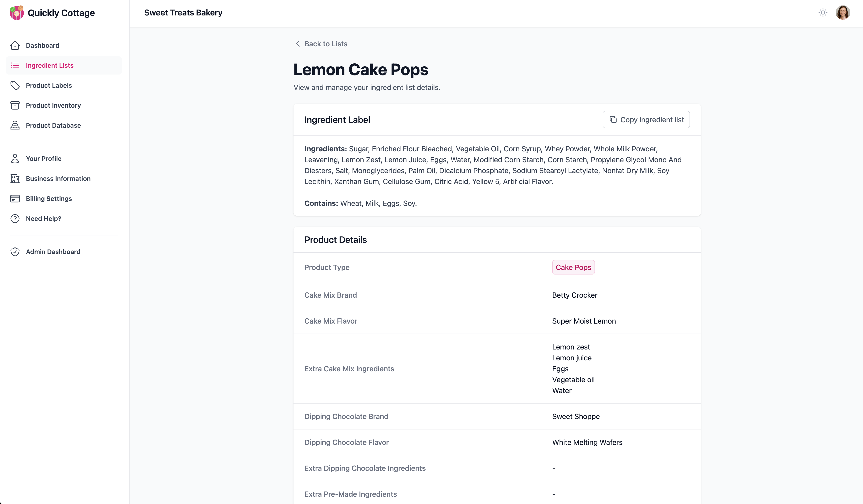Click the Need Help question mark icon
Screen dimensions: 863x504
[x=15, y=219]
